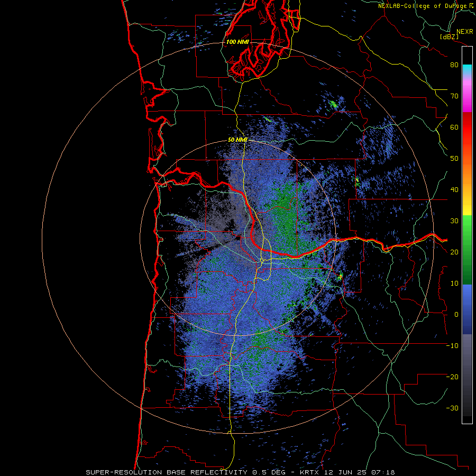The image size is (476, 476).
Task: Click the NEXR label above the scale
Action: 464,32
